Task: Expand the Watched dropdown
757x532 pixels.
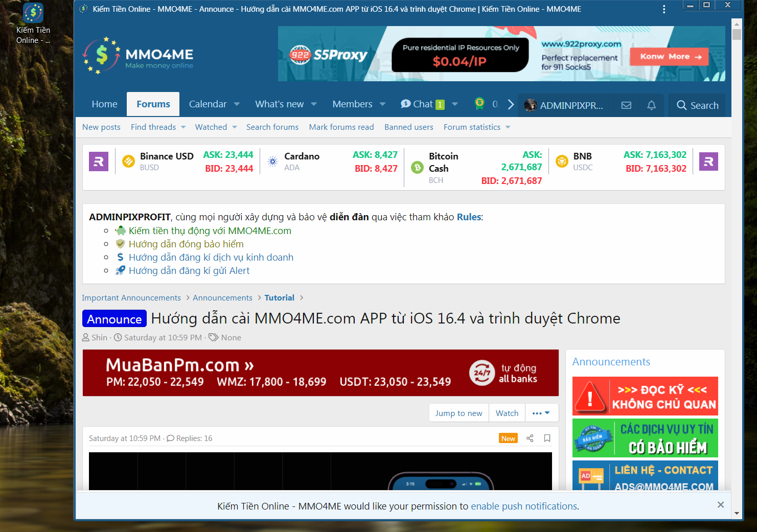Action: coord(234,127)
